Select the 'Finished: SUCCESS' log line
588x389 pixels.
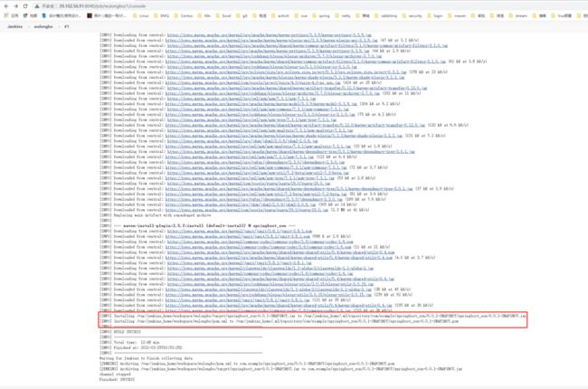pos(117,380)
